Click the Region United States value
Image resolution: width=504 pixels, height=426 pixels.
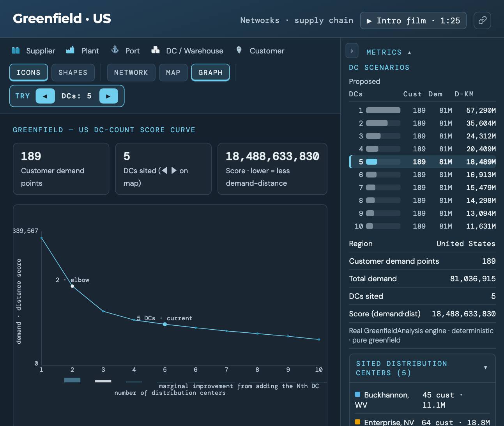tap(466, 243)
